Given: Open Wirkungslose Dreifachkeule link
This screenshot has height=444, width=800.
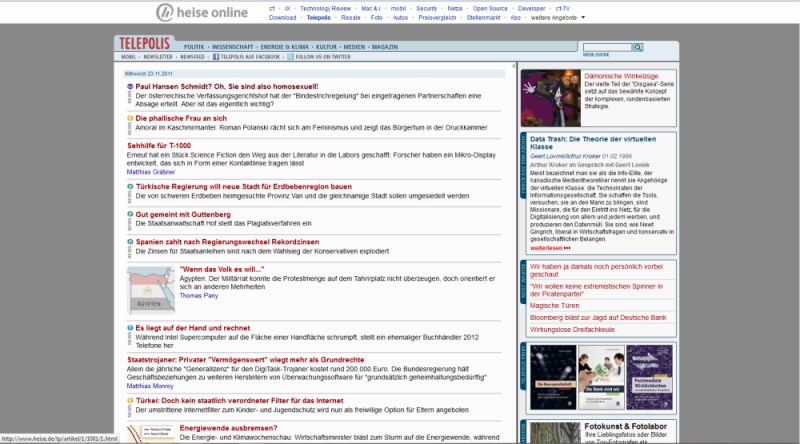Looking at the screenshot, I should [x=572, y=330].
